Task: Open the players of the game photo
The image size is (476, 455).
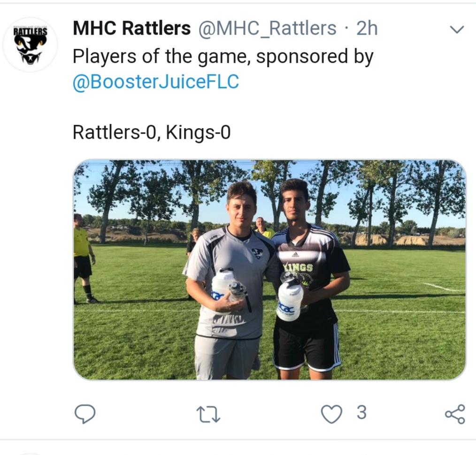Action: pos(269,270)
